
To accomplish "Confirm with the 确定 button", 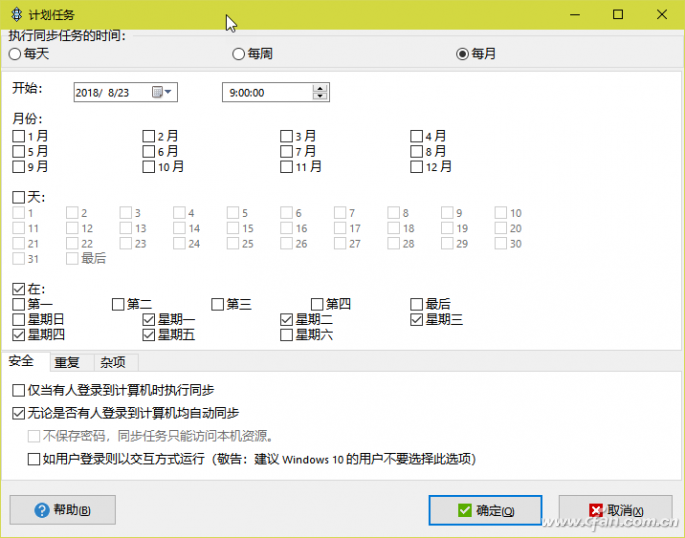I will [x=485, y=510].
